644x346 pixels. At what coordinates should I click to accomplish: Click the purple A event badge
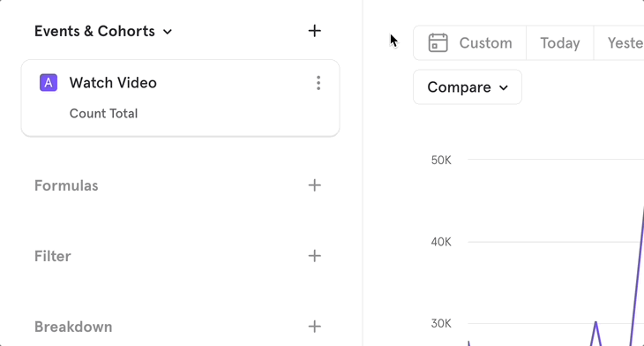click(x=49, y=83)
